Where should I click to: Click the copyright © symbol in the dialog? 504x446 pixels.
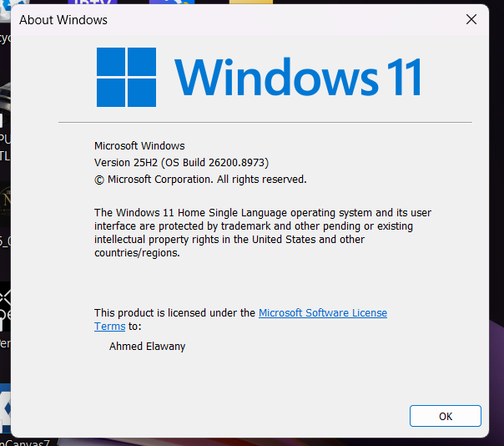pos(99,180)
